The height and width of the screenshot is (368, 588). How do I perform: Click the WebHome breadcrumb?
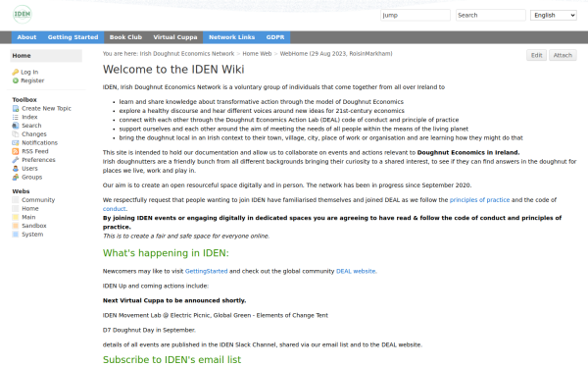point(294,54)
